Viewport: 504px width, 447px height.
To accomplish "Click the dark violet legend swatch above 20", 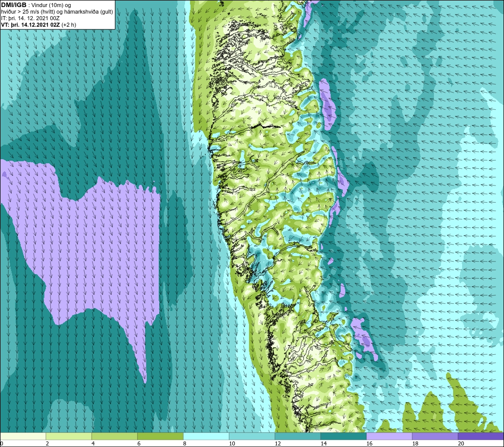I will 480,436.
